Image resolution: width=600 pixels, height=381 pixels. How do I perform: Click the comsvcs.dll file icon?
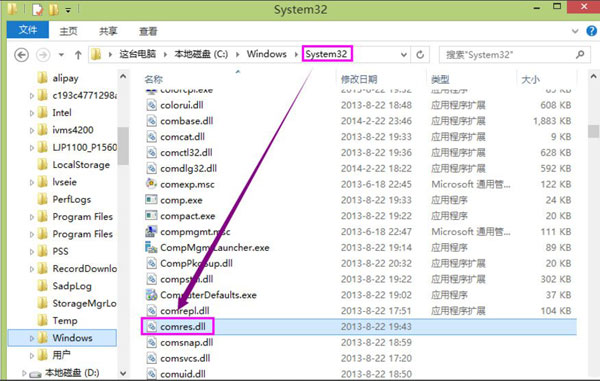coord(152,358)
